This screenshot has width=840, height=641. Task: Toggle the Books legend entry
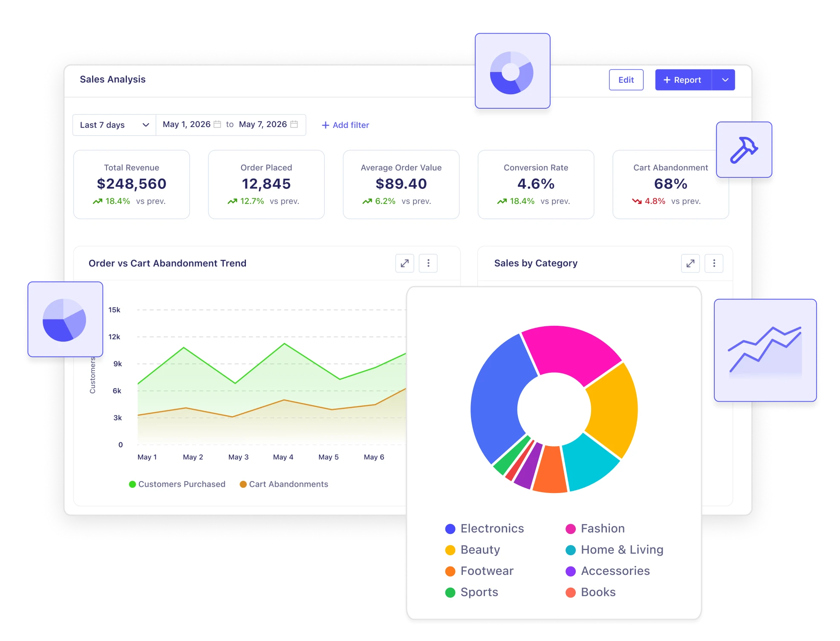[x=591, y=592]
